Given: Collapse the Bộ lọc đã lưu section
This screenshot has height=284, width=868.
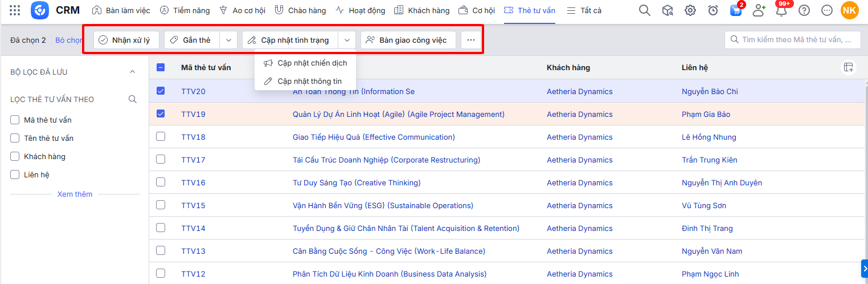Looking at the screenshot, I should point(133,72).
